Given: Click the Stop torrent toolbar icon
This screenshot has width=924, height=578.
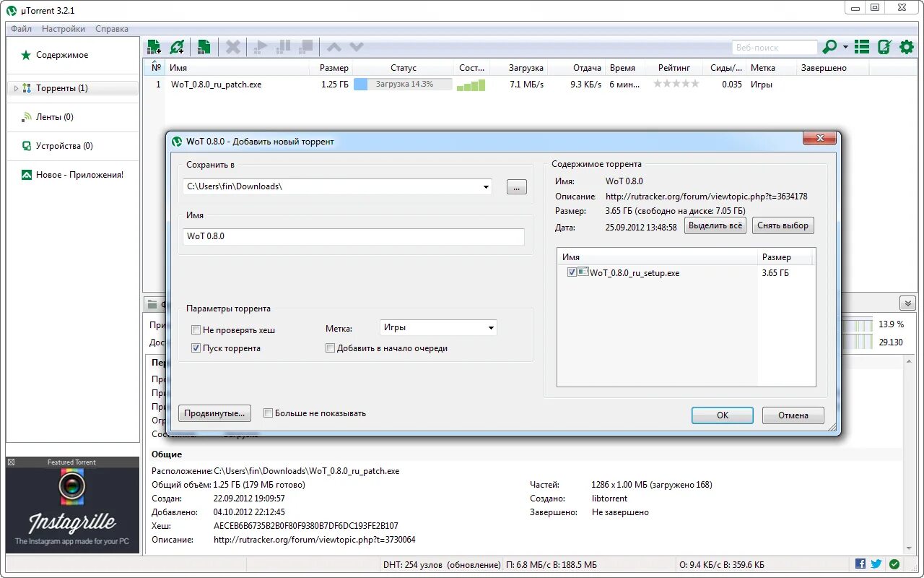Looking at the screenshot, I should pyautogui.click(x=306, y=48).
